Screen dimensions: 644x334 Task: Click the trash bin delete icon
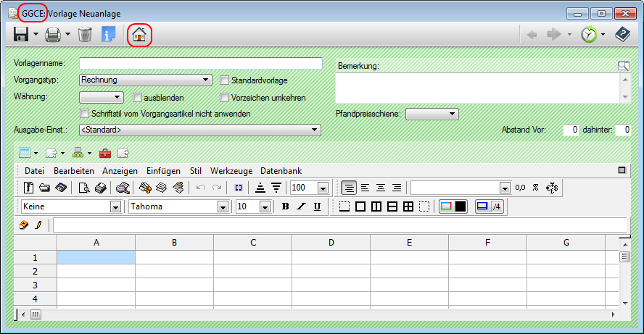pos(85,34)
